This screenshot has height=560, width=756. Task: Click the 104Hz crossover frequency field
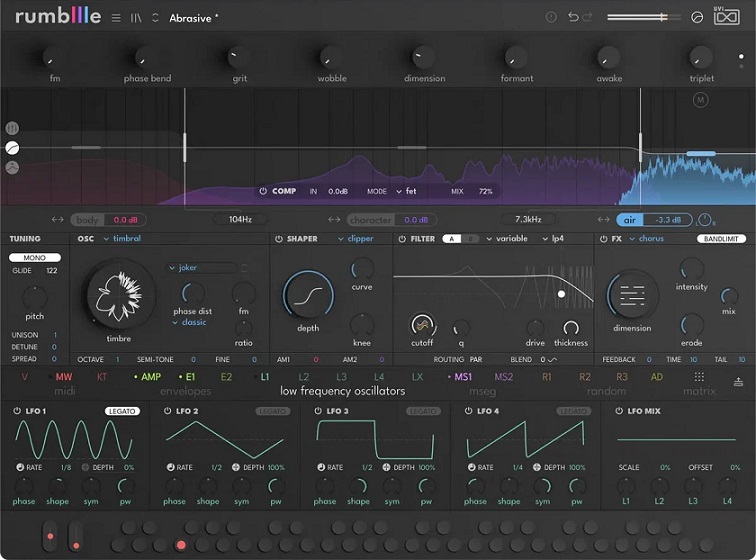click(x=240, y=219)
